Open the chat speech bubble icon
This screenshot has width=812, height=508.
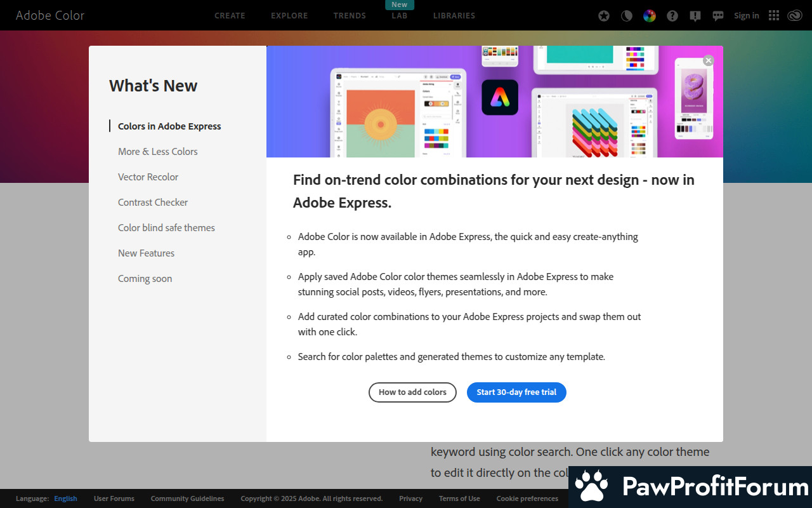click(718, 16)
